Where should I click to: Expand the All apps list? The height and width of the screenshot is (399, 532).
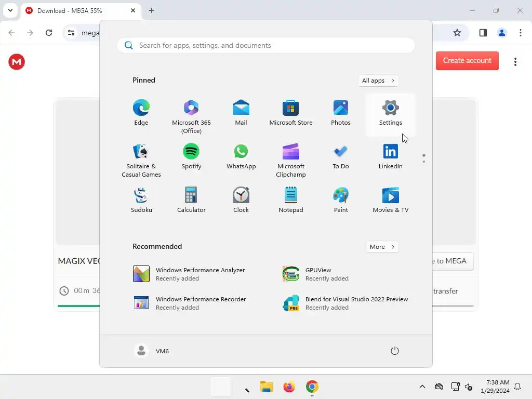click(378, 81)
